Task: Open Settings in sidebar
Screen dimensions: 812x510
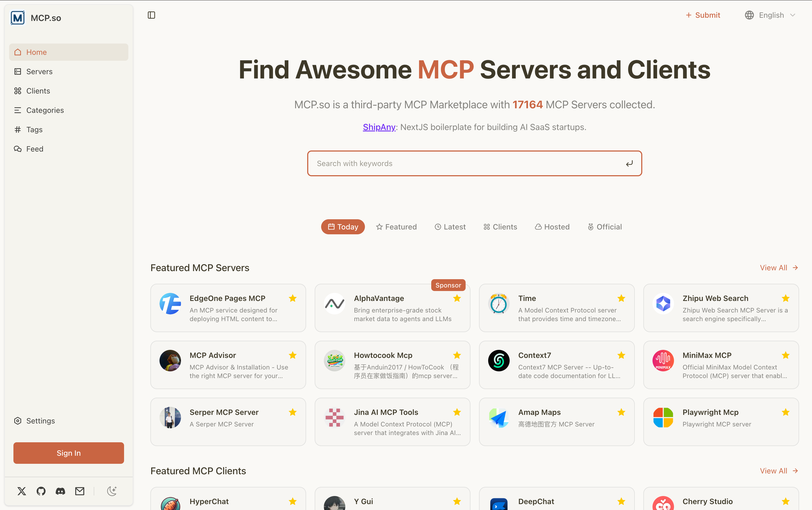Action: point(69,421)
